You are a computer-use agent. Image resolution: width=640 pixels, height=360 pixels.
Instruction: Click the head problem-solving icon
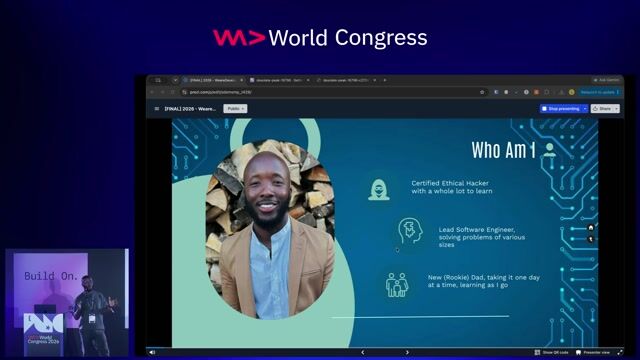[410, 231]
